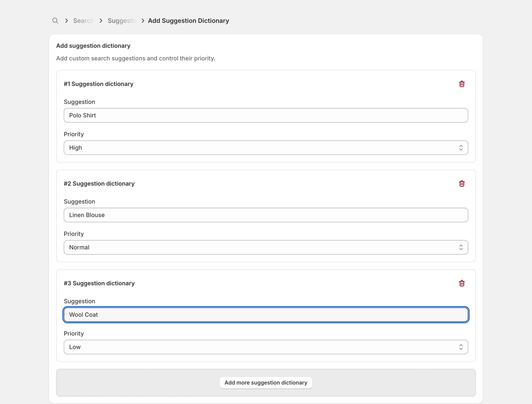Viewport: 532px width, 404px height.
Task: Click the Add custom search suggestions description text
Action: pyautogui.click(x=136, y=58)
